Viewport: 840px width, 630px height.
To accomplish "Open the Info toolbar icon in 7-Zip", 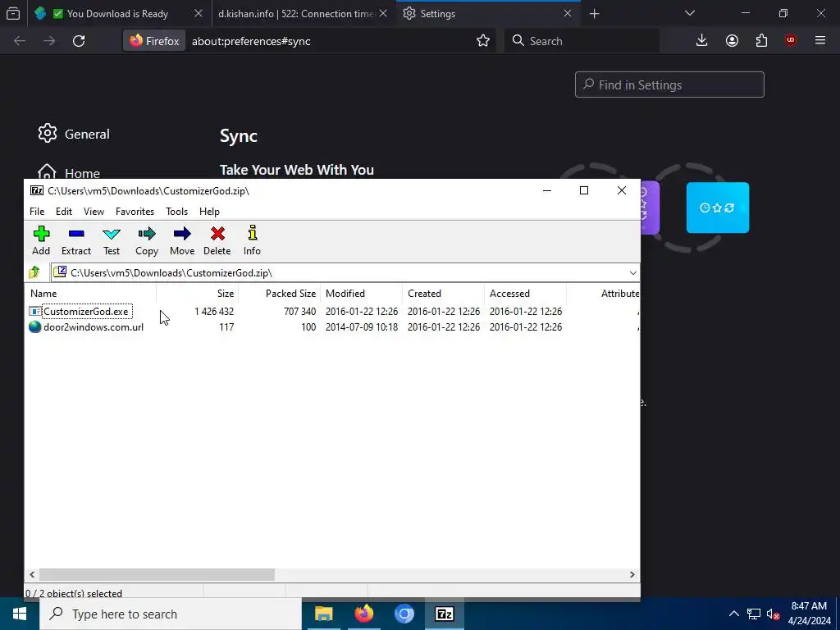I will pos(253,240).
